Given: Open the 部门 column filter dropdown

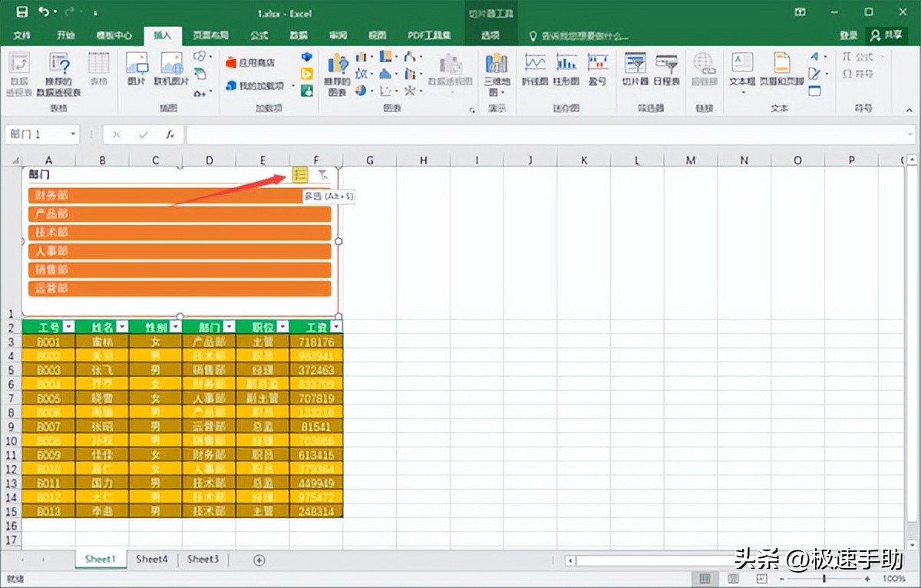Looking at the screenshot, I should click(229, 327).
